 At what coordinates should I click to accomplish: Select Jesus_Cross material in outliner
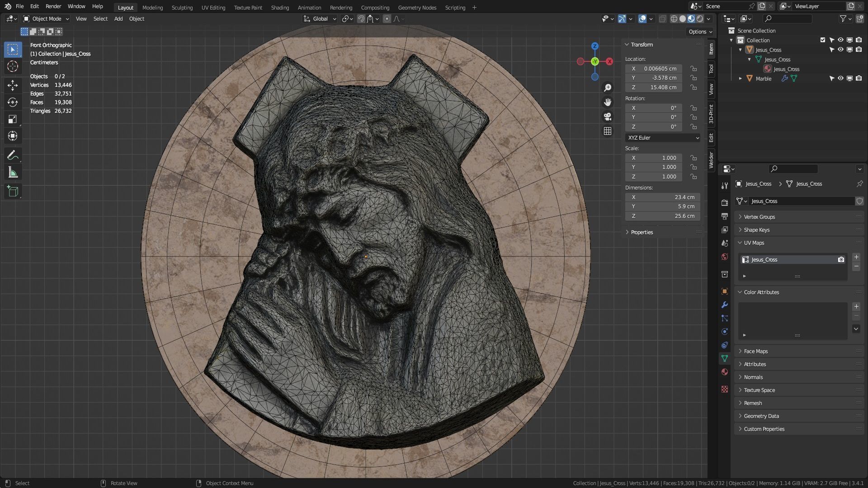tap(786, 69)
